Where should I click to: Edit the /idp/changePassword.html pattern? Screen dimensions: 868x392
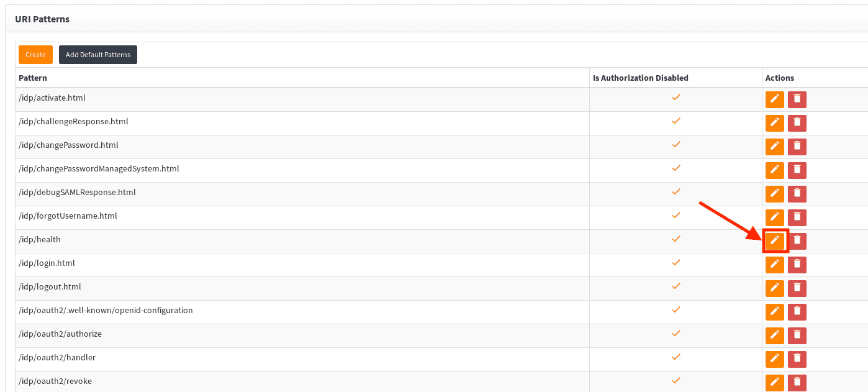pos(774,147)
